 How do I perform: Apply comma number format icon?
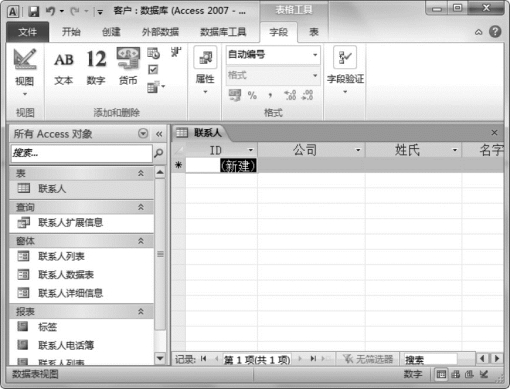(270, 96)
